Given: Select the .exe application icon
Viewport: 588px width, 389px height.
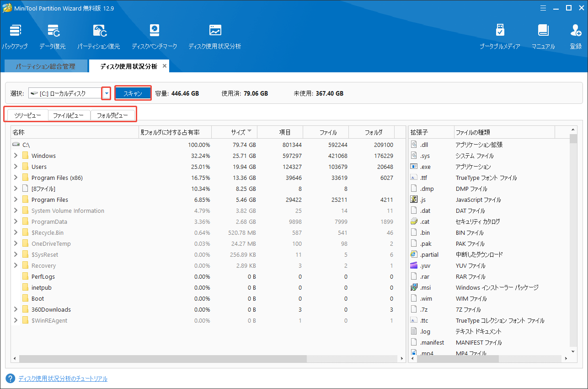Looking at the screenshot, I should (414, 167).
